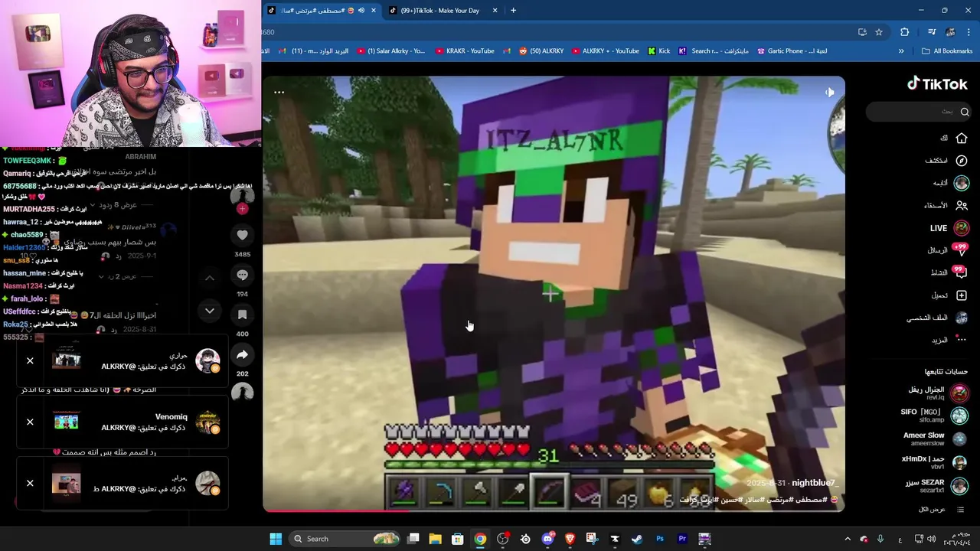This screenshot has height=551, width=980.
Task: Close the 'TikTok - Make Your Day' tab
Action: click(x=495, y=11)
